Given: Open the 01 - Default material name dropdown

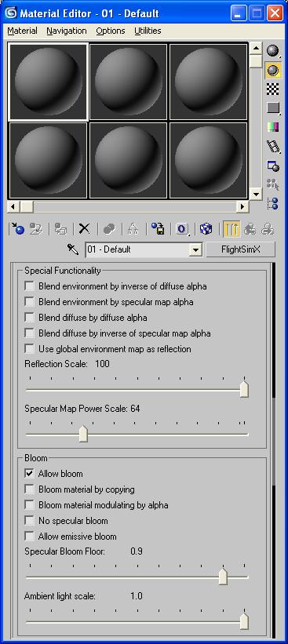Looking at the screenshot, I should click(196, 249).
